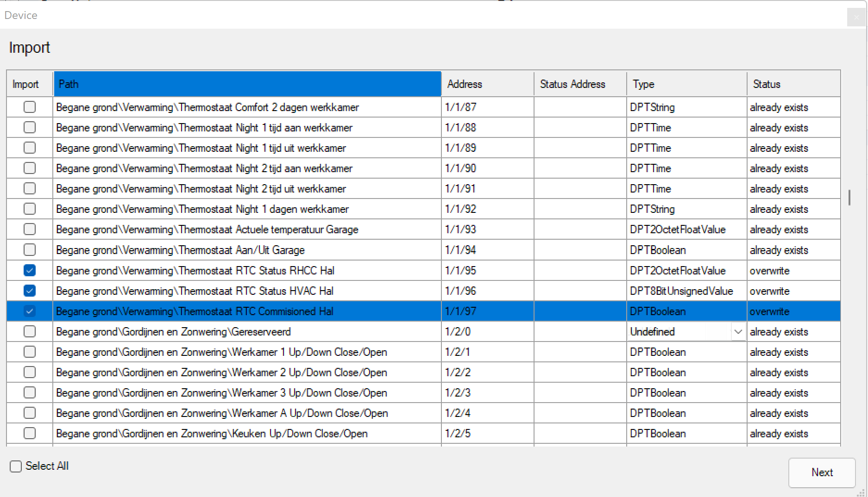Uncheck import for RTC Status HVAC Hal

click(30, 291)
